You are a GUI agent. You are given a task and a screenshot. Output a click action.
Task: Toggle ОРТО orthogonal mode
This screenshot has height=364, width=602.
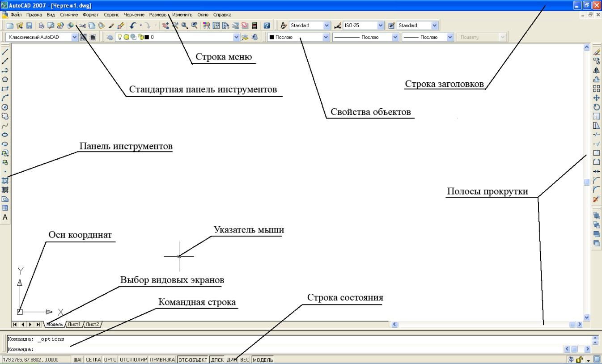(110, 360)
